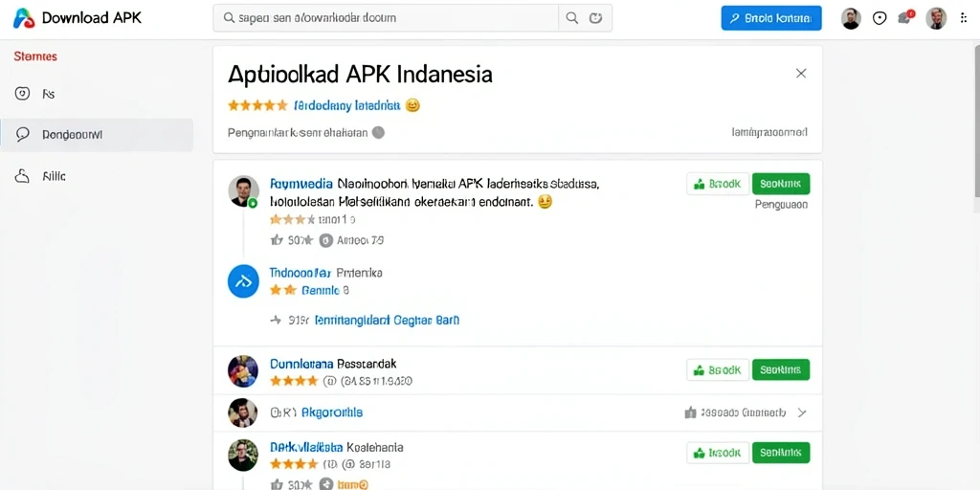Image resolution: width=980 pixels, height=490 pixels.
Task: Click the camera-like icon beside "Fs"
Action: tap(23, 94)
